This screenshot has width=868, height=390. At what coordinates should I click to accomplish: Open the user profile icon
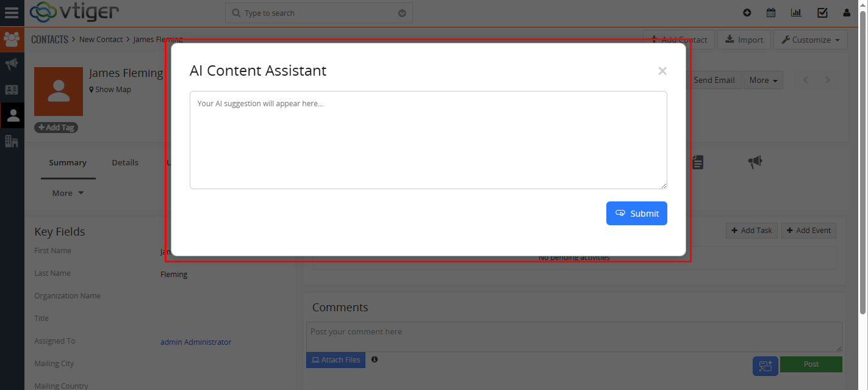847,13
